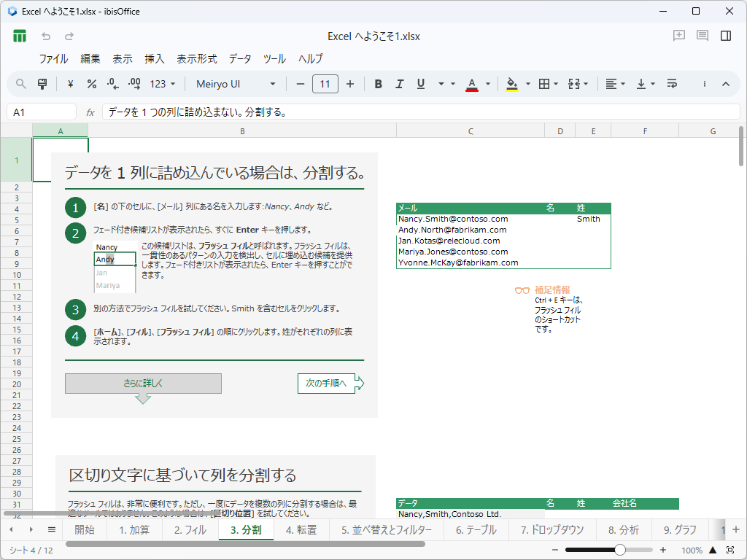This screenshot has height=560, width=747.
Task: Increase font size with plus
Action: tap(350, 84)
